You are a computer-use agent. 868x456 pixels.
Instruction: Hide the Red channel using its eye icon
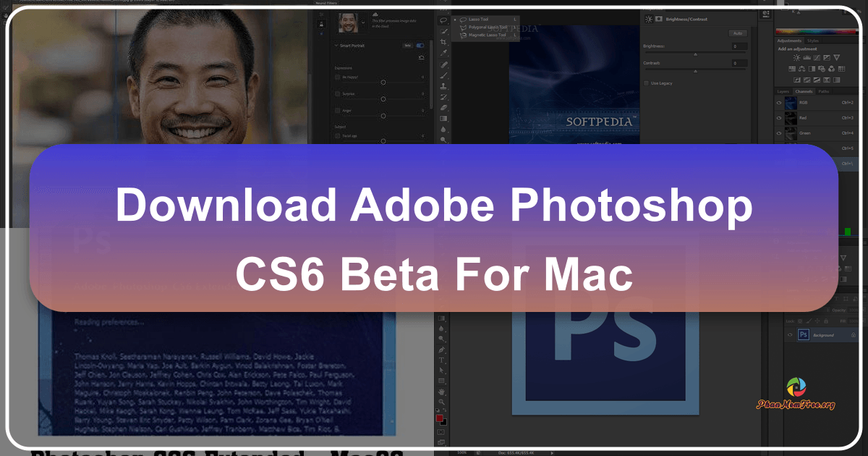pyautogui.click(x=779, y=118)
